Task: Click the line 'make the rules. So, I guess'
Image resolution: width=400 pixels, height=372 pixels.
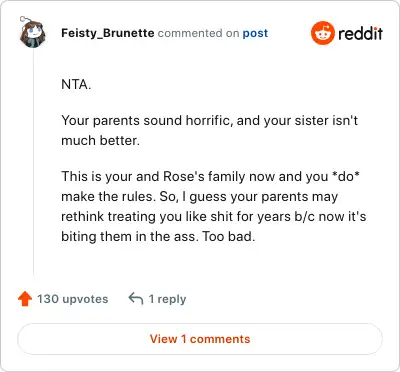Action: pos(200,197)
